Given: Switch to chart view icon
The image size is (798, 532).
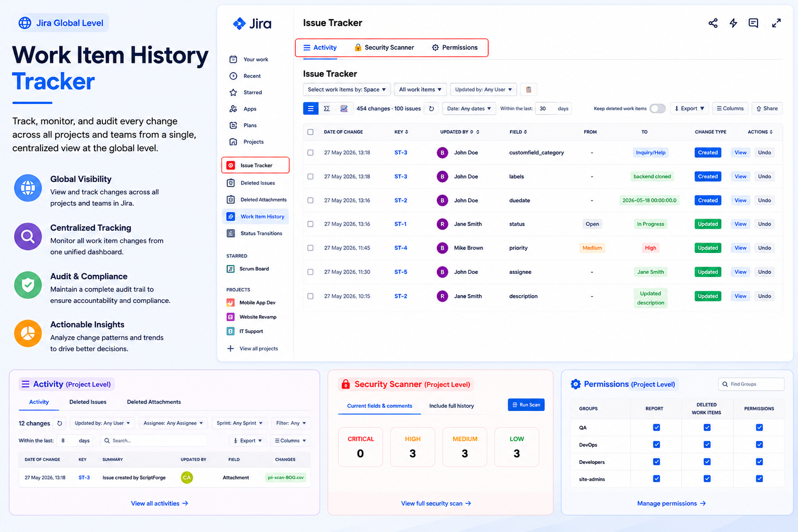Looking at the screenshot, I should tap(344, 109).
